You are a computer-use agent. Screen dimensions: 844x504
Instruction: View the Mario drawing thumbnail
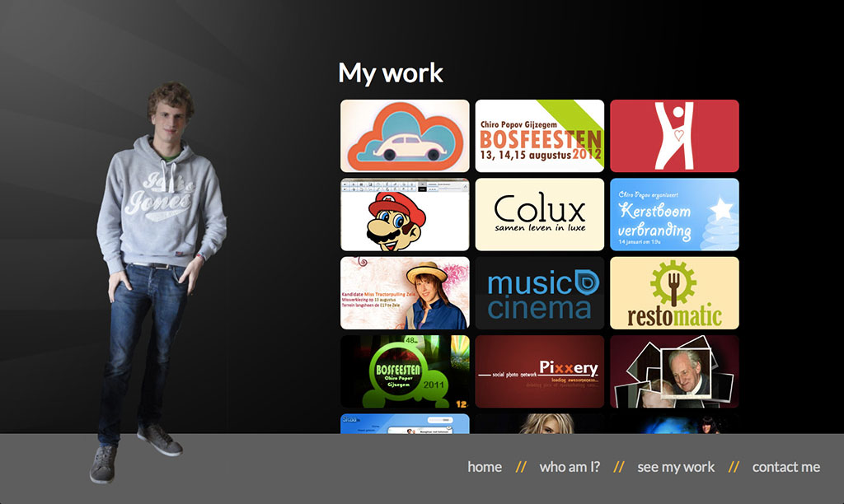tap(405, 215)
